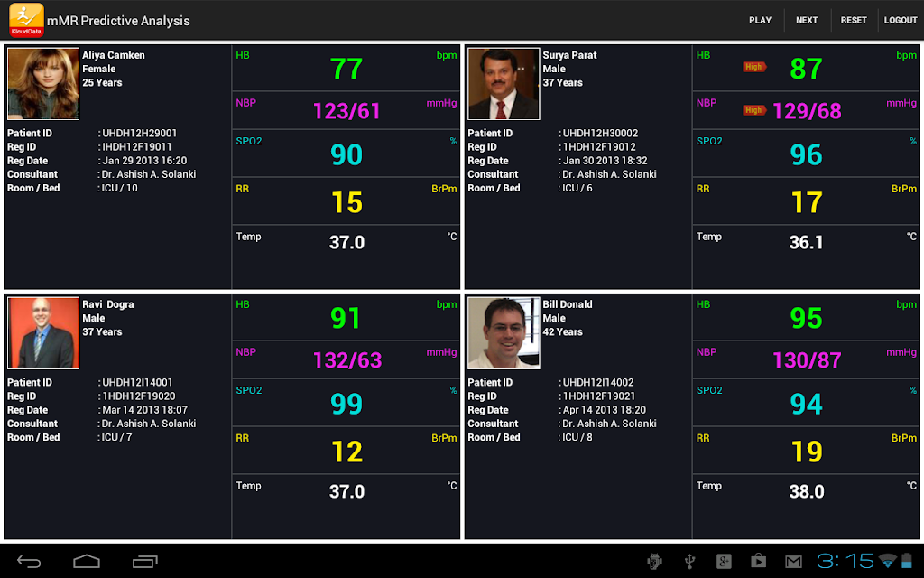Select Surya Parat's HB value 87
Viewport: 924px width, 578px height.
[806, 69]
